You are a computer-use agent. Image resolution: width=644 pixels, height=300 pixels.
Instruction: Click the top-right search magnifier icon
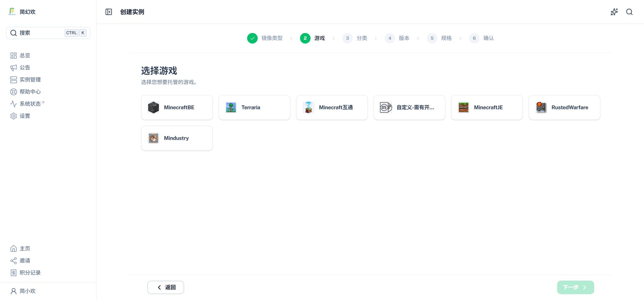click(629, 12)
